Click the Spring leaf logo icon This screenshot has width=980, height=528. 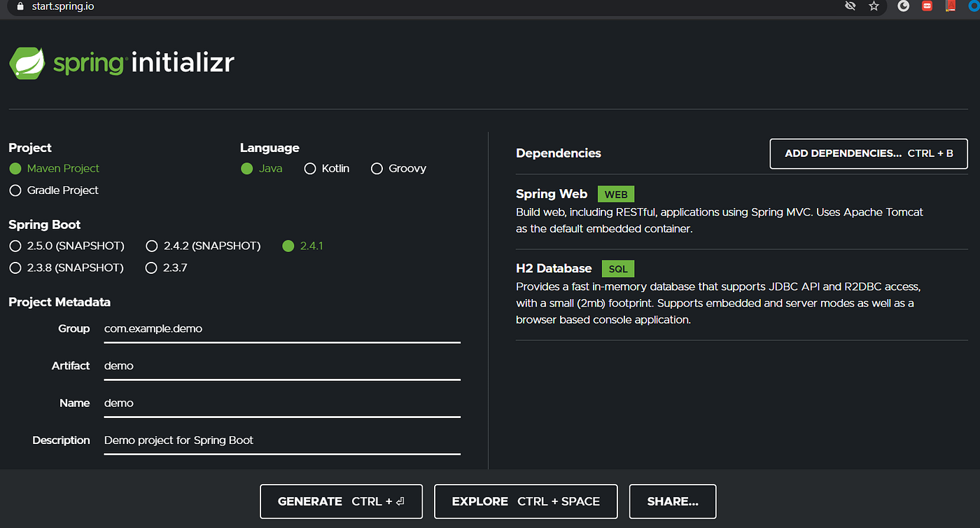click(x=27, y=62)
